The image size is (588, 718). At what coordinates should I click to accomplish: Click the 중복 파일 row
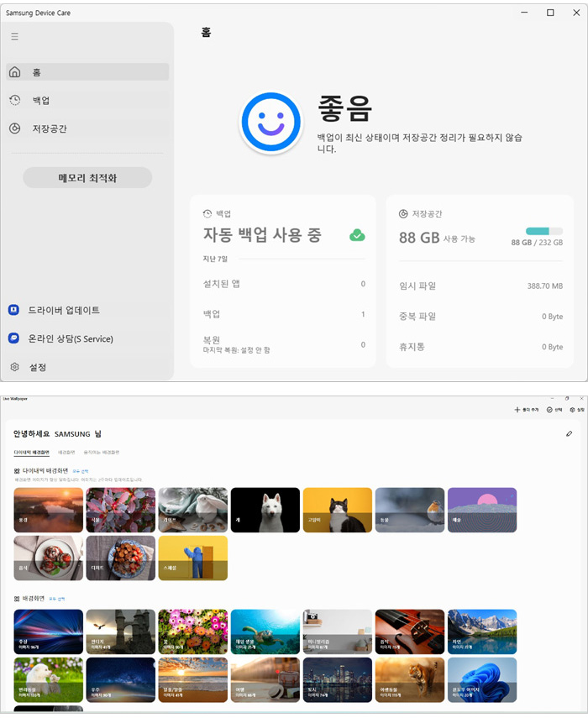(480, 317)
